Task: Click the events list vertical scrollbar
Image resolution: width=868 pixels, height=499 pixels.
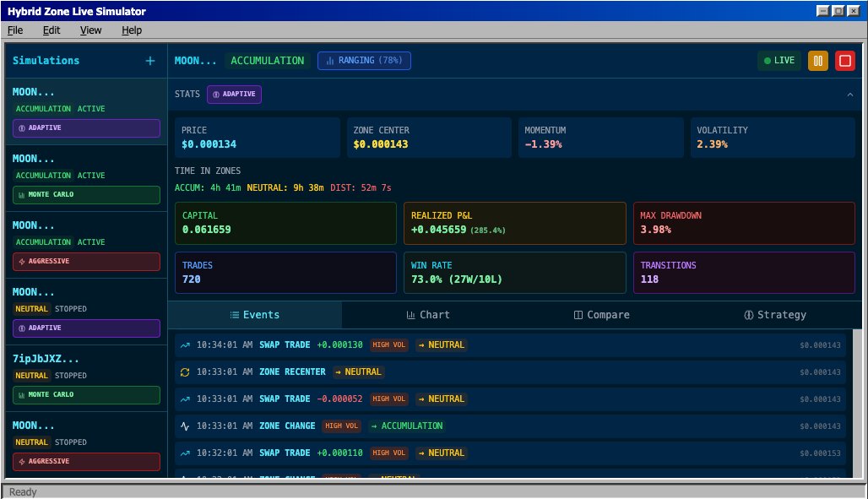Action: (x=858, y=404)
